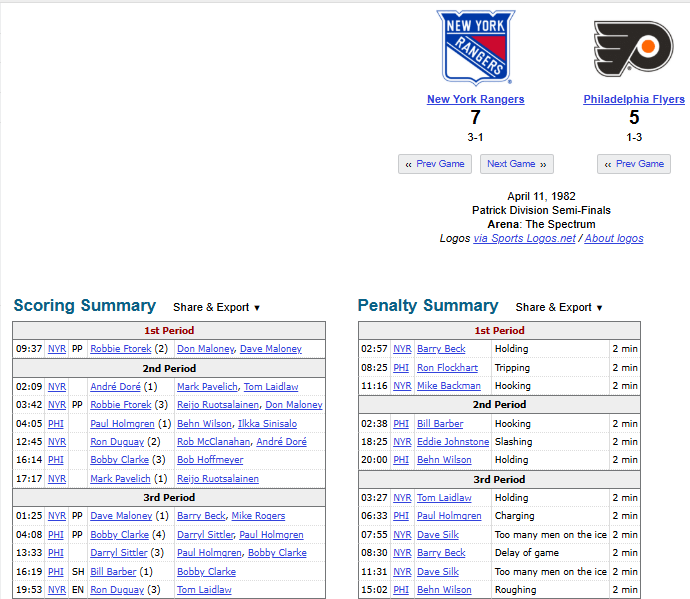The width and height of the screenshot is (690, 599).
Task: Open NYR team link in 09:37 scoring row
Action: (57, 349)
